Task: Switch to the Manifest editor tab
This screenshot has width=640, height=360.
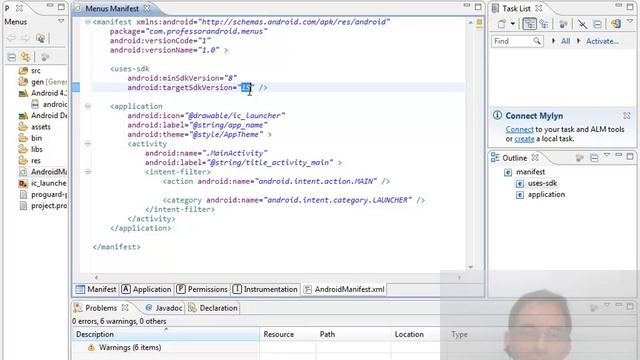Action: pos(96,289)
